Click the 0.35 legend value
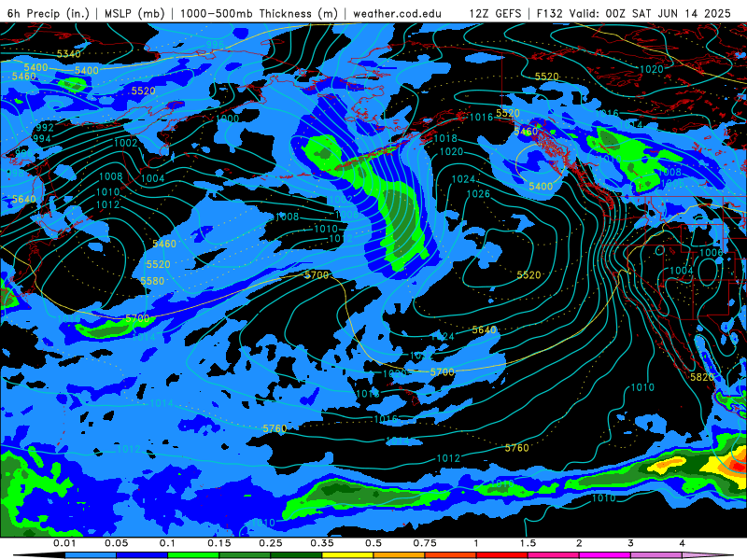The image size is (747, 560). point(322,543)
